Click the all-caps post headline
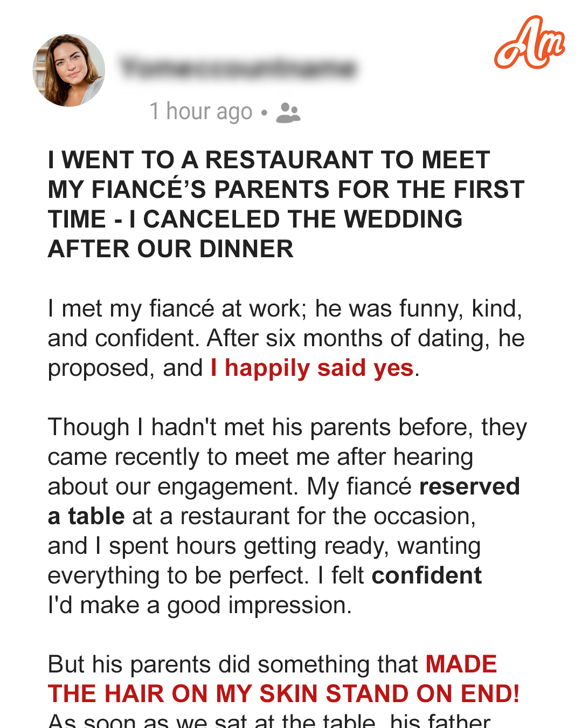This screenshot has height=728, width=582. 286,204
